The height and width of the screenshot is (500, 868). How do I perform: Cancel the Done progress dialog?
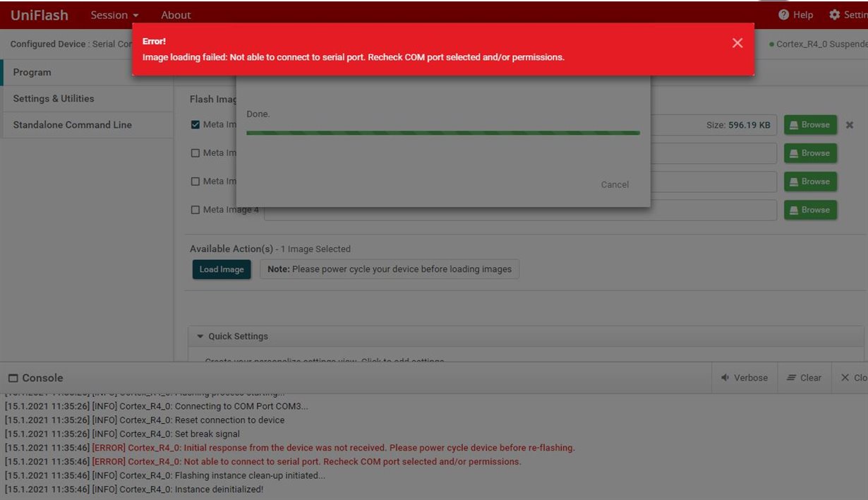pos(615,184)
